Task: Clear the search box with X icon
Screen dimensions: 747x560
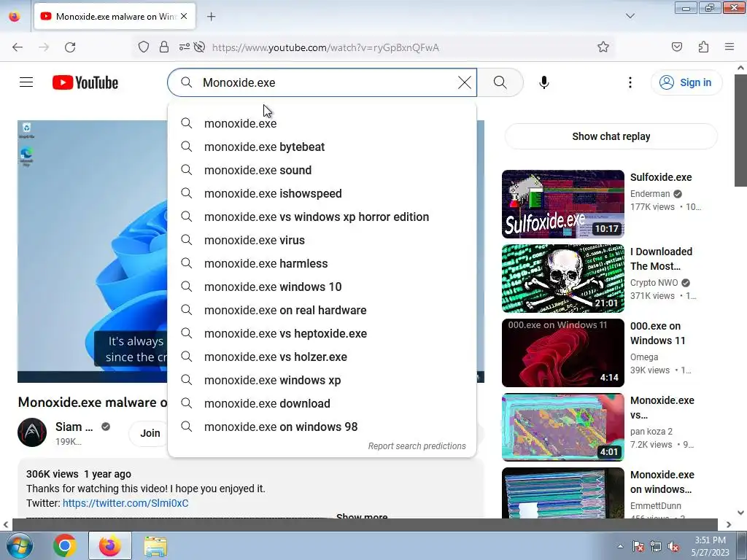Action: pyautogui.click(x=465, y=82)
